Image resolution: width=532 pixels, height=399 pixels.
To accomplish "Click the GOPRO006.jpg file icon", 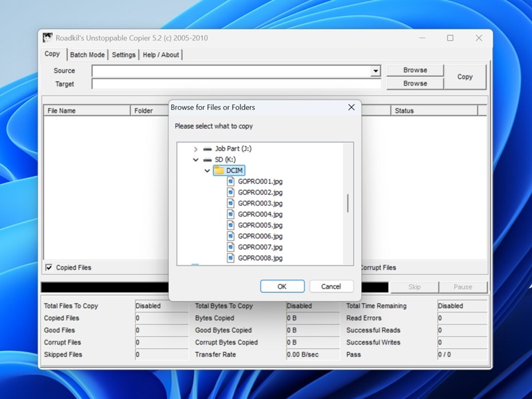I will (x=231, y=236).
